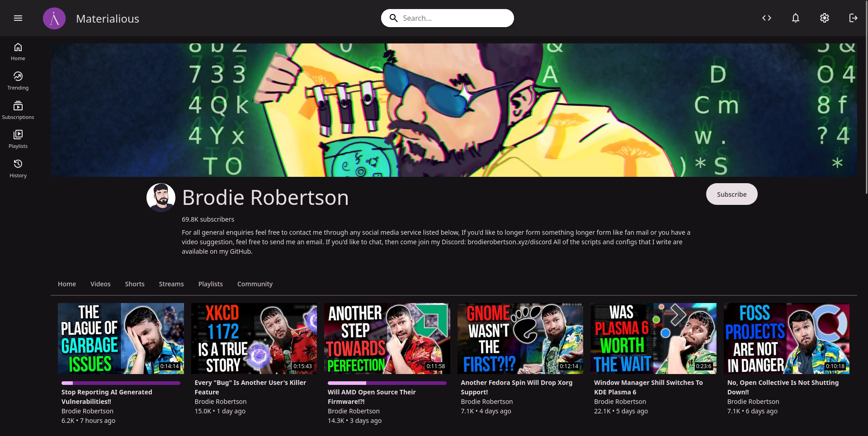Image resolution: width=868 pixels, height=436 pixels.
Task: Switch to the Shorts tab
Action: pyautogui.click(x=135, y=284)
